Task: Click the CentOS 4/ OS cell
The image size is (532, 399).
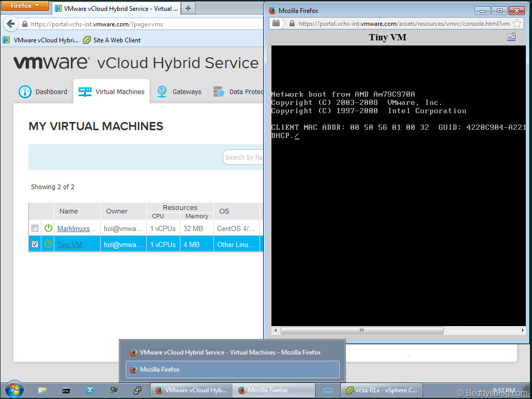Action: 236,228
